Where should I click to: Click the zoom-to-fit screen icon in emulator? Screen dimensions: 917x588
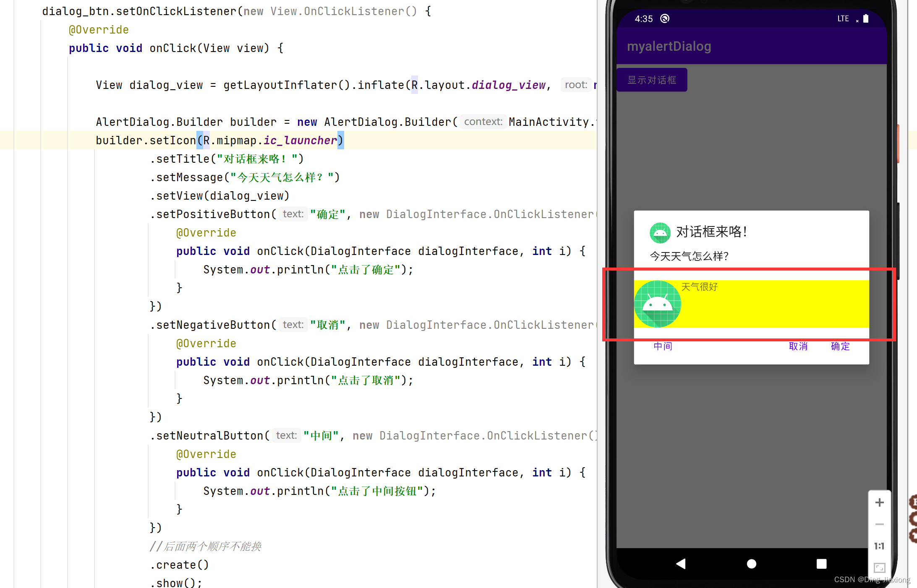click(x=880, y=568)
